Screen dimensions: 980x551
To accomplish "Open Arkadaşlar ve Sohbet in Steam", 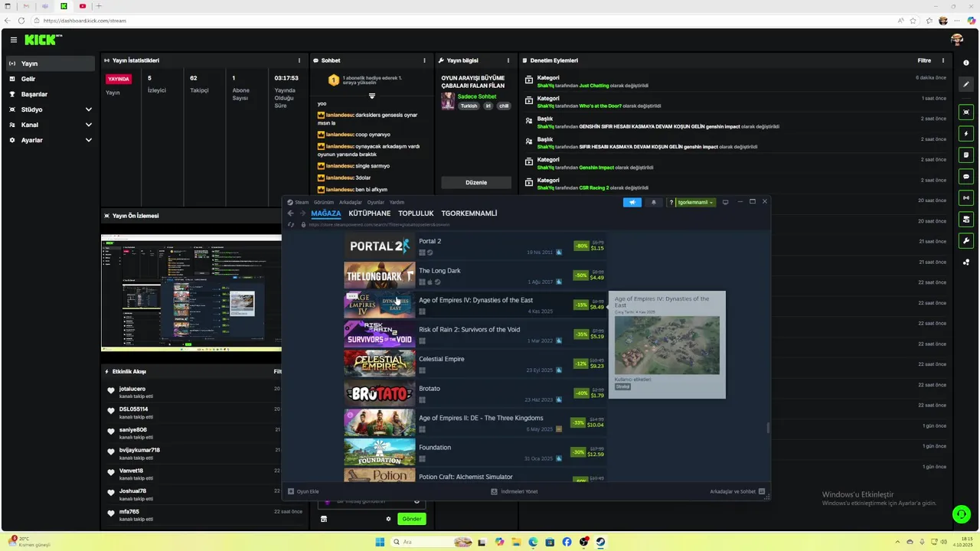I will (x=737, y=491).
